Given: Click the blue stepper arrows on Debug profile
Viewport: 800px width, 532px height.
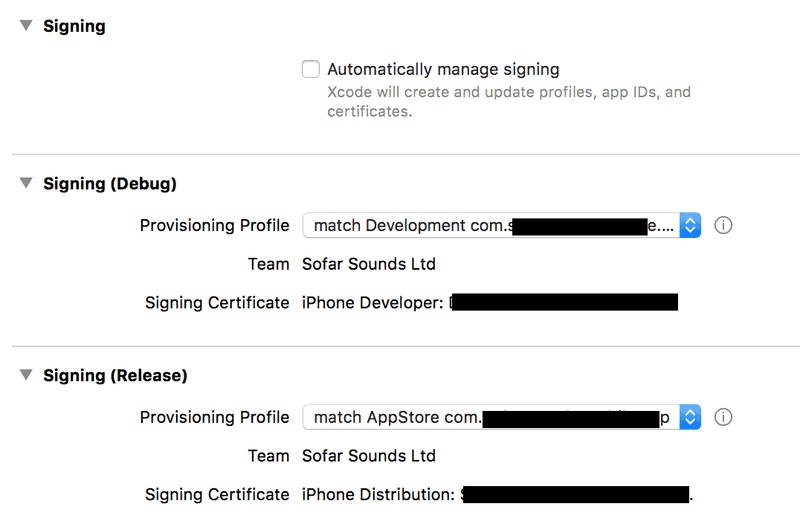Looking at the screenshot, I should pos(690,226).
